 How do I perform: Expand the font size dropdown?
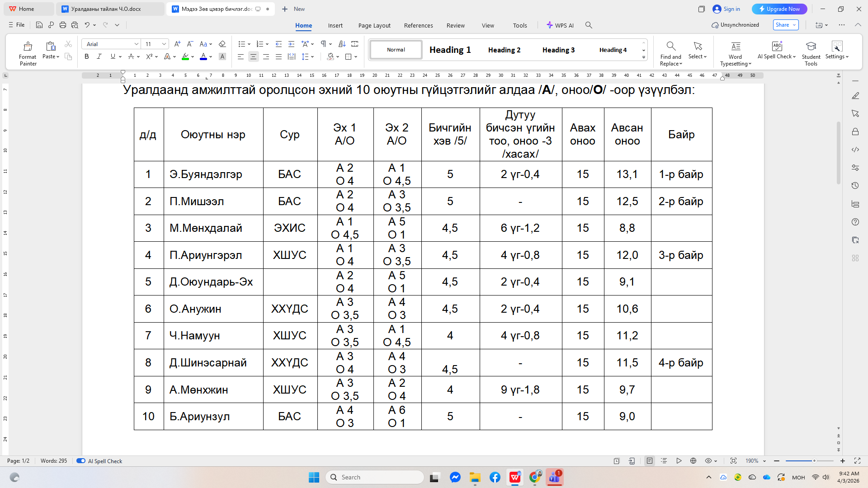pos(164,44)
